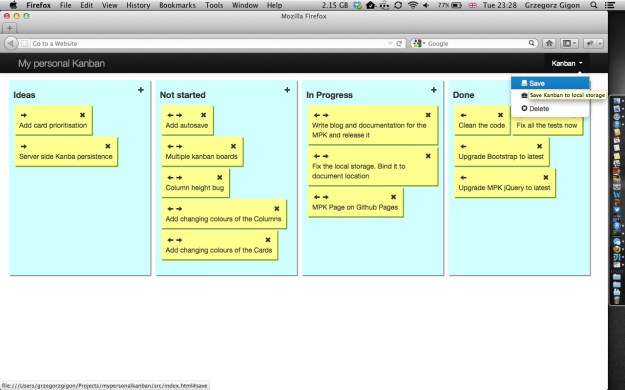The image size is (625, 390).
Task: Move 'Upgrade MPK jQuery to latest' card left
Action: pyautogui.click(x=463, y=177)
